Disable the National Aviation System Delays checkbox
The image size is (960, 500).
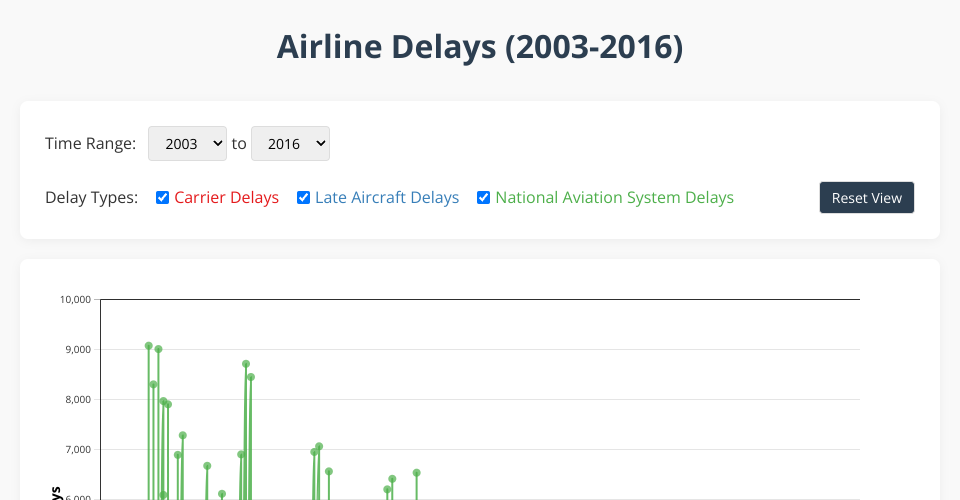483,198
